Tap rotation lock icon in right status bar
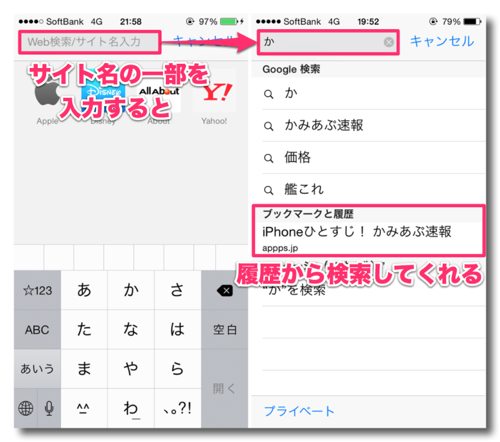Viewport: 500px width, 442px height. click(x=433, y=22)
